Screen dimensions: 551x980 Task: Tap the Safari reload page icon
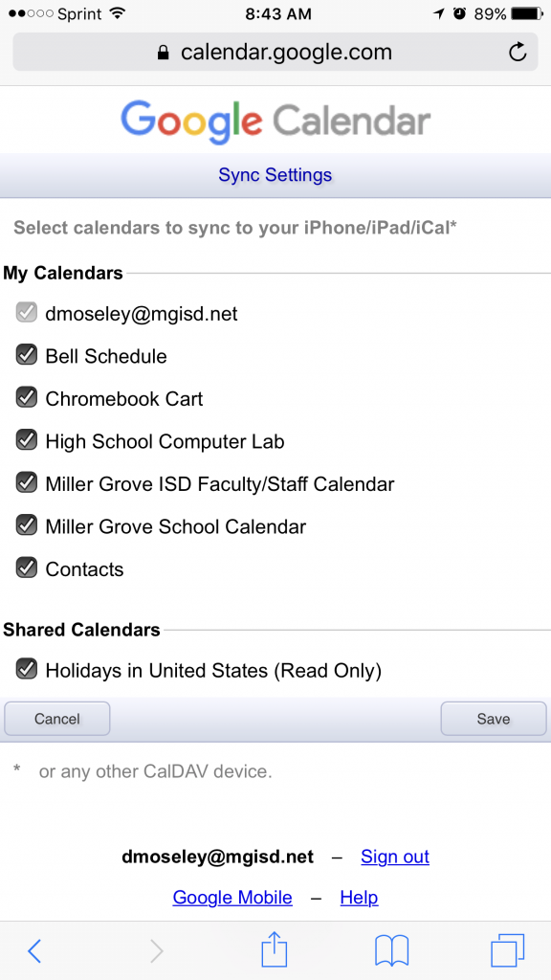point(518,52)
